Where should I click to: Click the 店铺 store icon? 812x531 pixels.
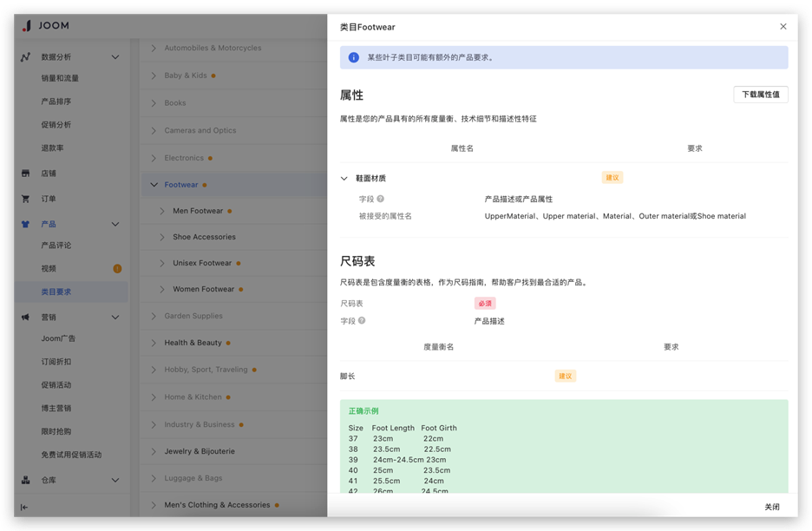[25, 174]
